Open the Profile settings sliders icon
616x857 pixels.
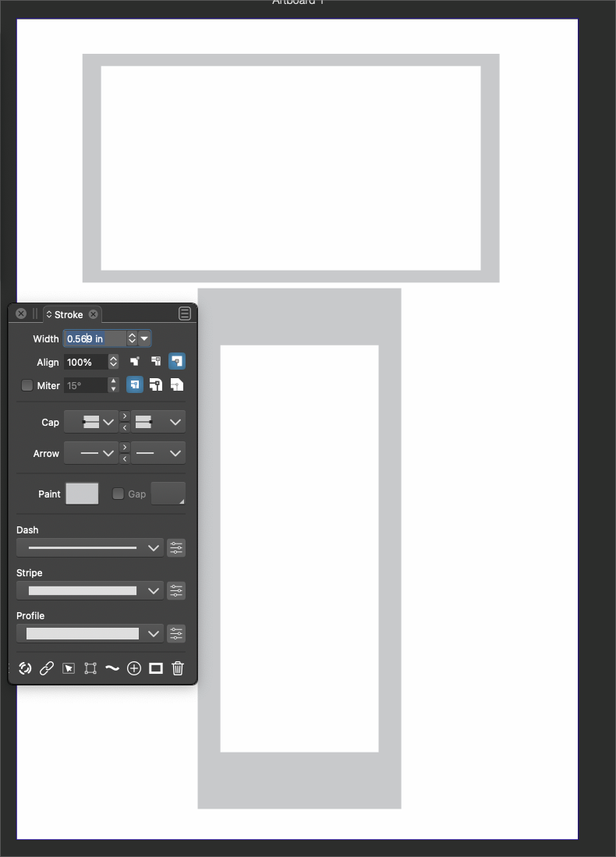click(176, 634)
